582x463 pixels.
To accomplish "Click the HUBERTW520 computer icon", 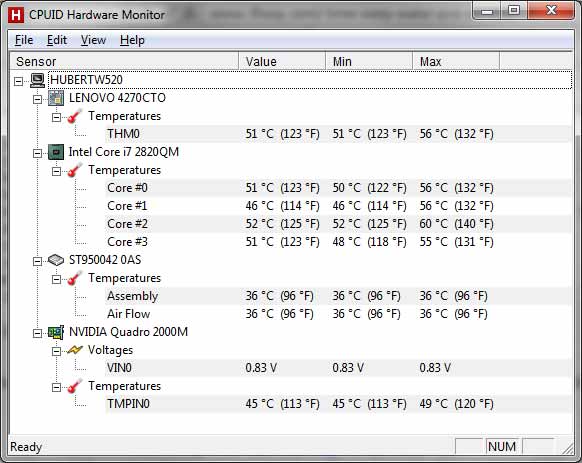I will [x=37, y=80].
